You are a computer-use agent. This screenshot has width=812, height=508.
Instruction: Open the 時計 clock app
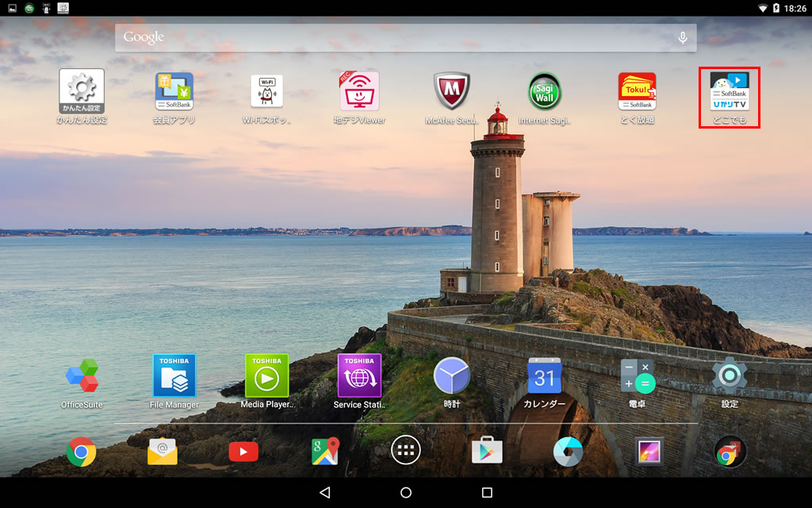click(452, 376)
